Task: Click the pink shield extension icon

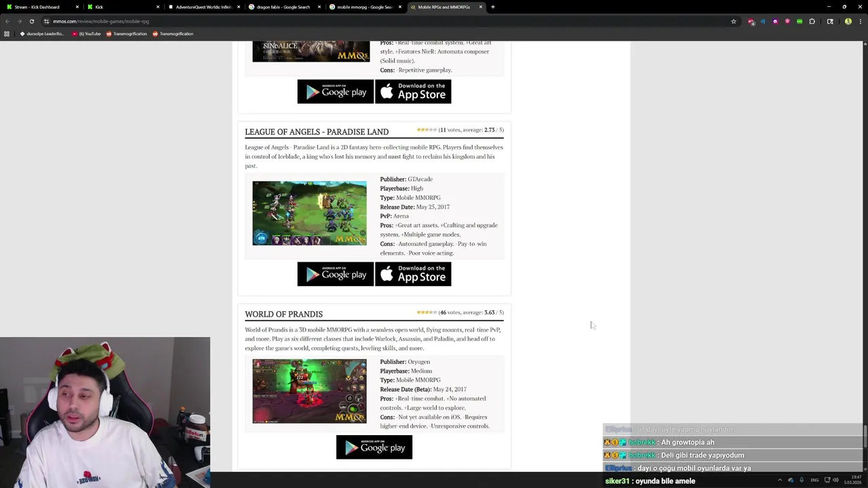Action: coord(787,21)
